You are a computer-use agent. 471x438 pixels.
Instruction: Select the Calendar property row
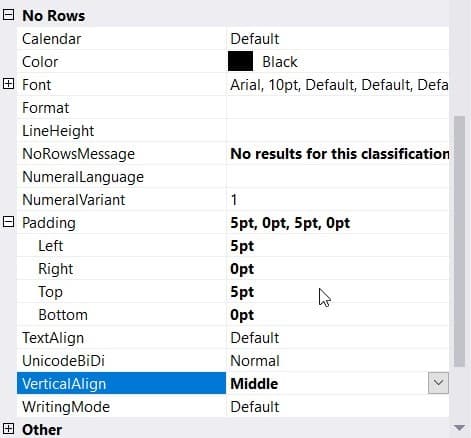[x=233, y=39]
